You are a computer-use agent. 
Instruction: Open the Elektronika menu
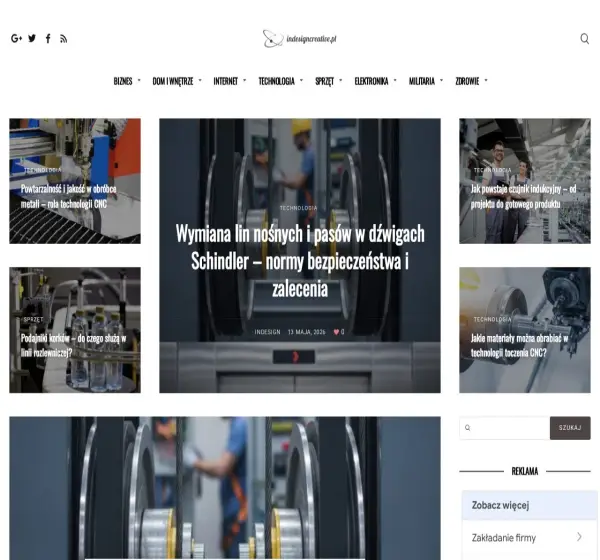[371, 81]
